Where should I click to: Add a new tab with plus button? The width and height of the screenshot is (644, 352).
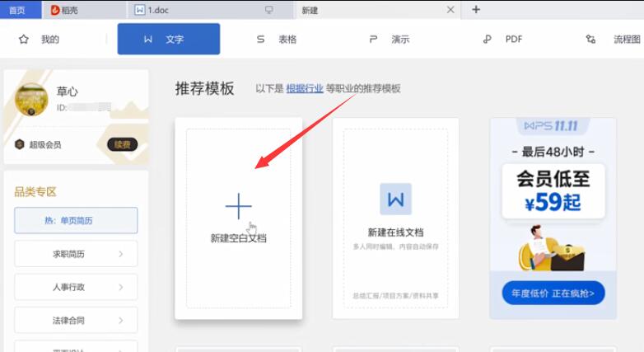tap(476, 9)
